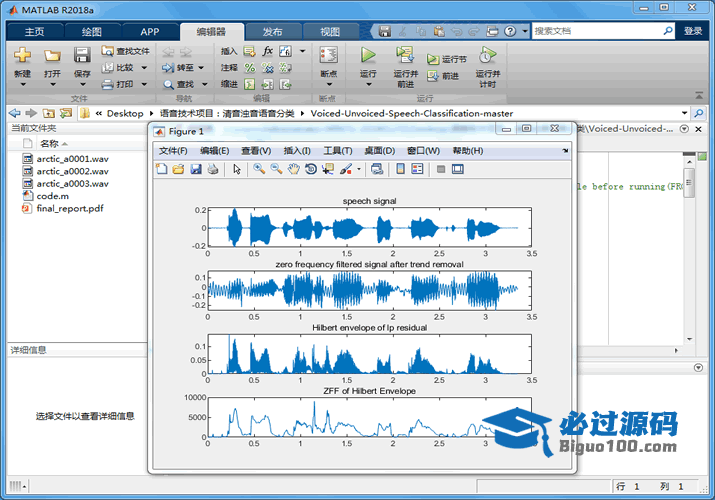
Task: Click the up-one-level folder icon
Action: [49, 113]
